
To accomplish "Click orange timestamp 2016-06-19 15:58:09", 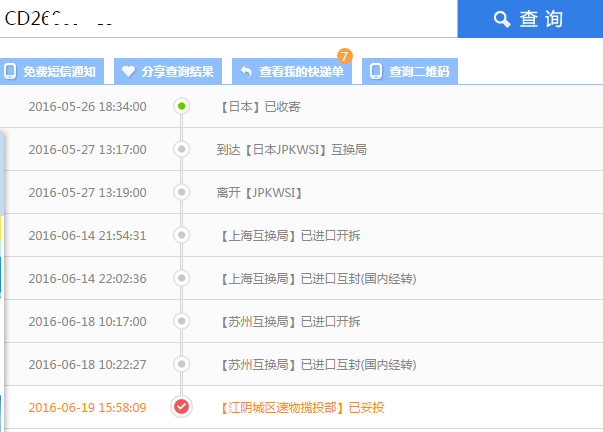I will pos(87,408).
